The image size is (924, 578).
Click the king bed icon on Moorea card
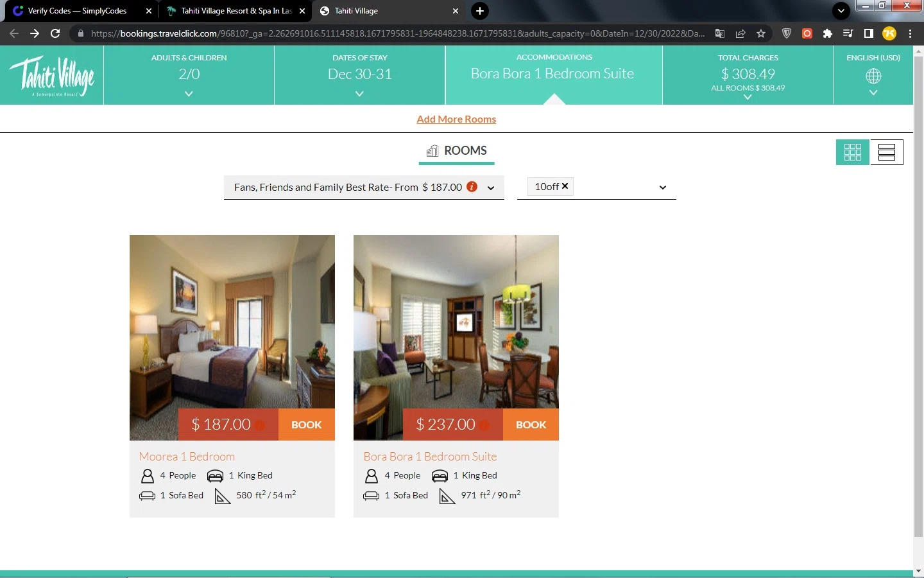click(x=216, y=476)
